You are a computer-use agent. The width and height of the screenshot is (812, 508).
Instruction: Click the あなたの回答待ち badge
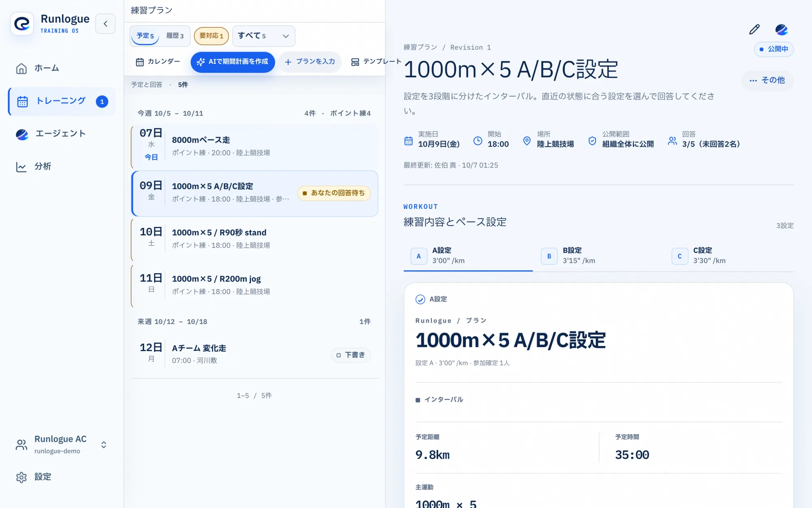(334, 193)
